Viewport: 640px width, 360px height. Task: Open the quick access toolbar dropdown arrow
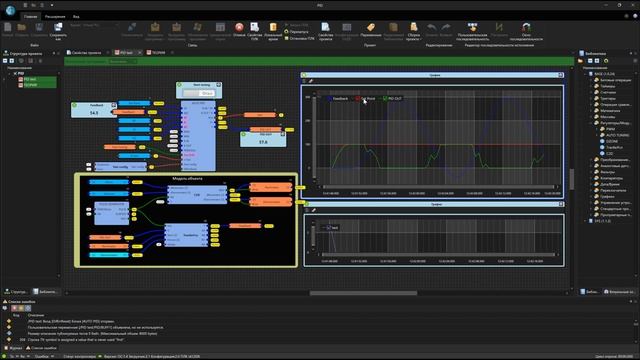tap(52, 5)
